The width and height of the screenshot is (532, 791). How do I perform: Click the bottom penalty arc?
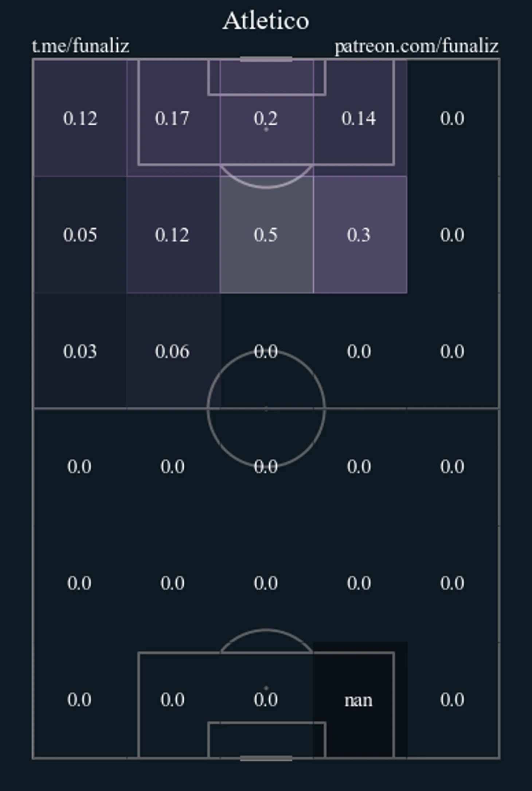tap(266, 640)
